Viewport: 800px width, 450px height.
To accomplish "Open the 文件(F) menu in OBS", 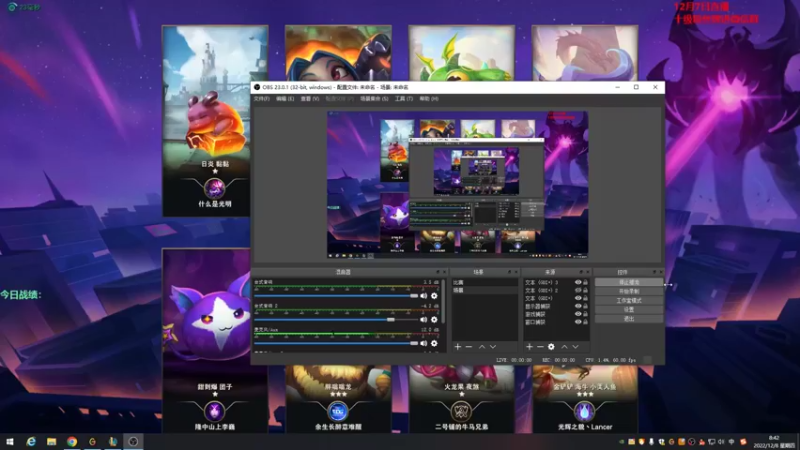I will pos(261,98).
